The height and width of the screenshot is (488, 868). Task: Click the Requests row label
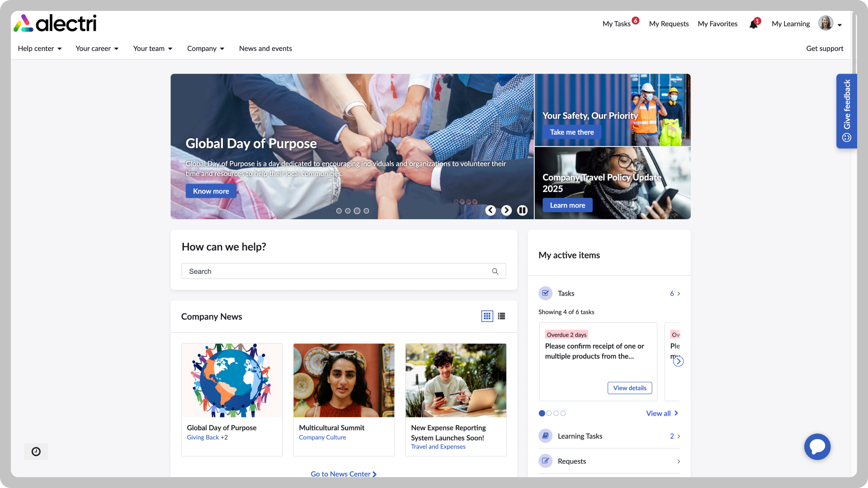coord(572,461)
